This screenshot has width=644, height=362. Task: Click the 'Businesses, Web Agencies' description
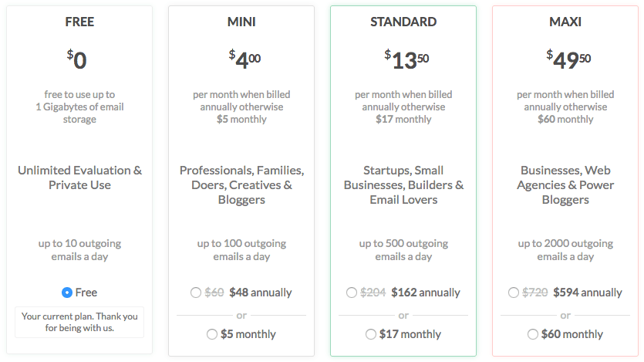pyautogui.click(x=565, y=185)
